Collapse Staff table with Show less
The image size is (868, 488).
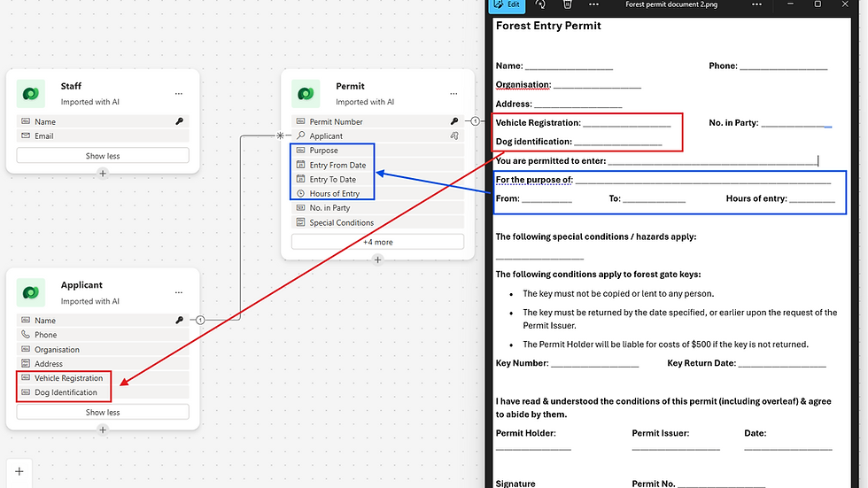click(103, 156)
